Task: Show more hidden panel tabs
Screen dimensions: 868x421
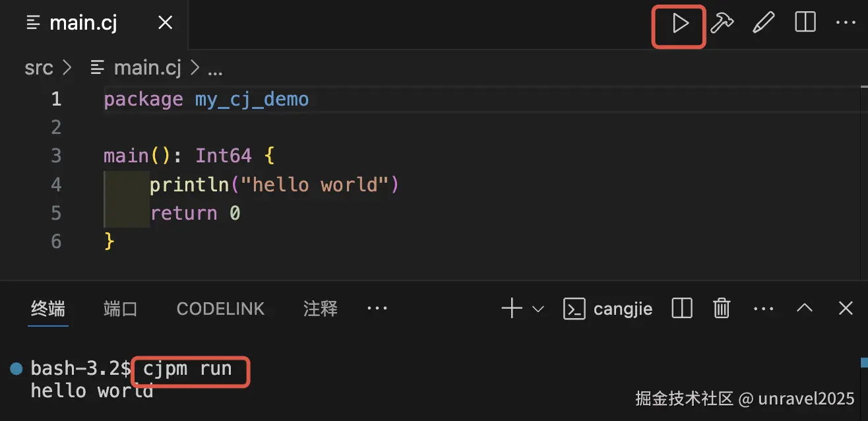Action: click(x=377, y=308)
